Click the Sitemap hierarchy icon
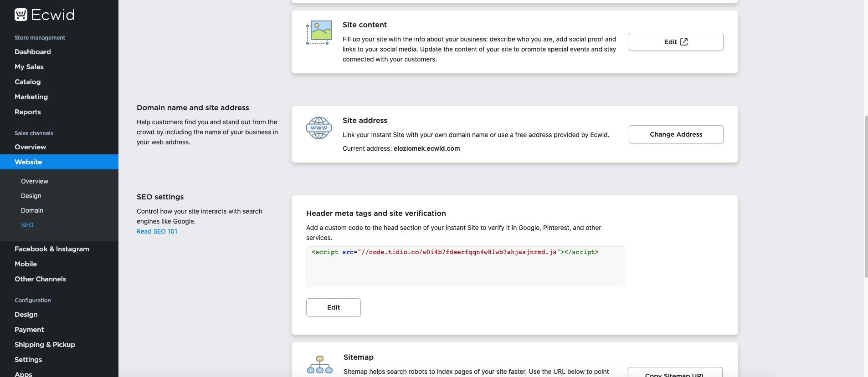Viewport: 868px width, 377px height. click(320, 365)
